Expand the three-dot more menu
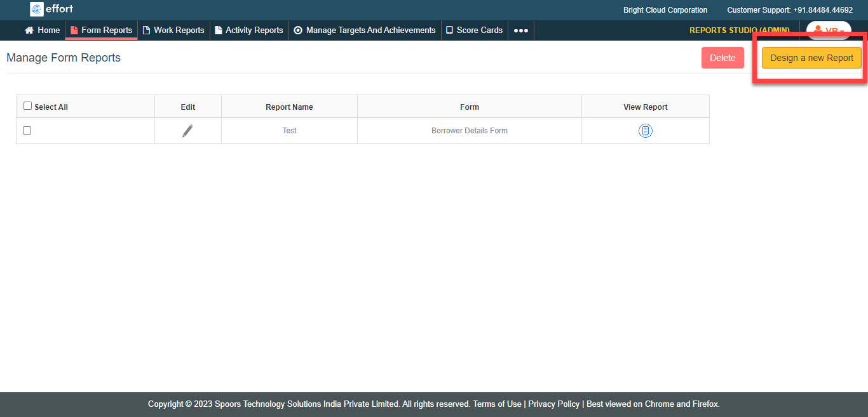This screenshot has height=417, width=868. click(520, 30)
